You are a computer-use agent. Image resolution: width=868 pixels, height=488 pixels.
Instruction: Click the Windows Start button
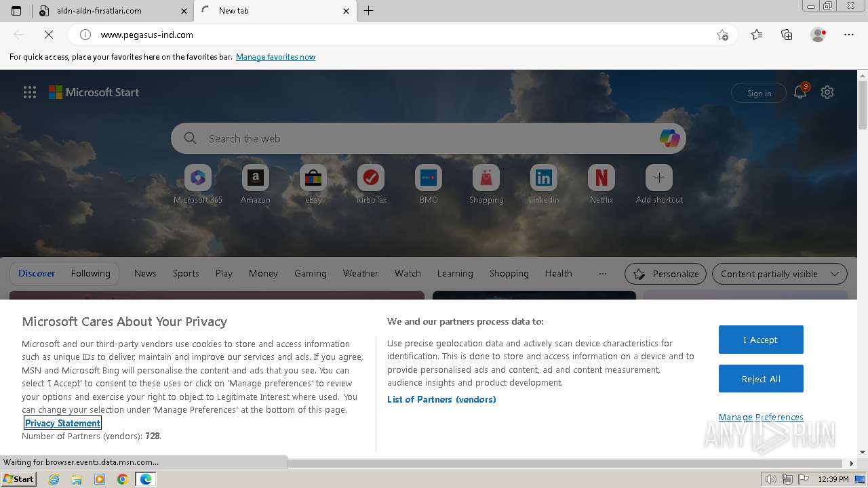click(18, 479)
